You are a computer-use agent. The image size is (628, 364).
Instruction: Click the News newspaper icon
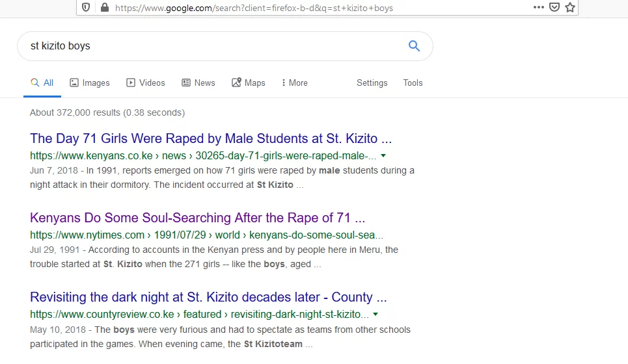(186, 83)
